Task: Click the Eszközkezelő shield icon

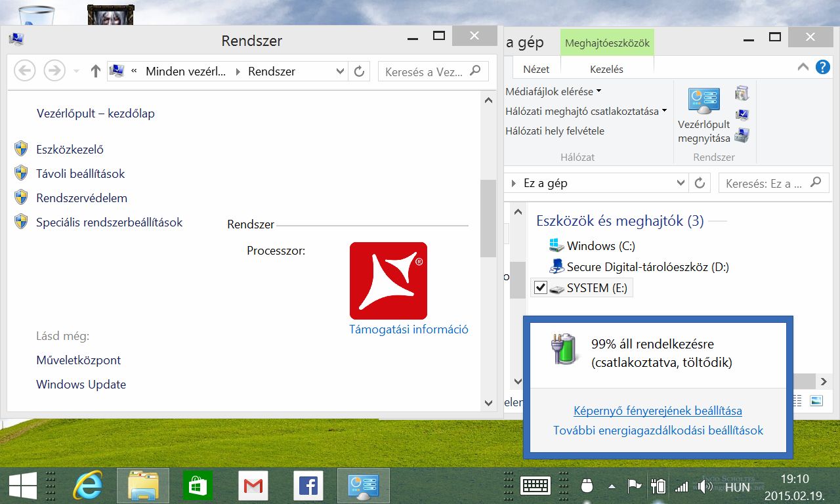Action: pos(21,148)
